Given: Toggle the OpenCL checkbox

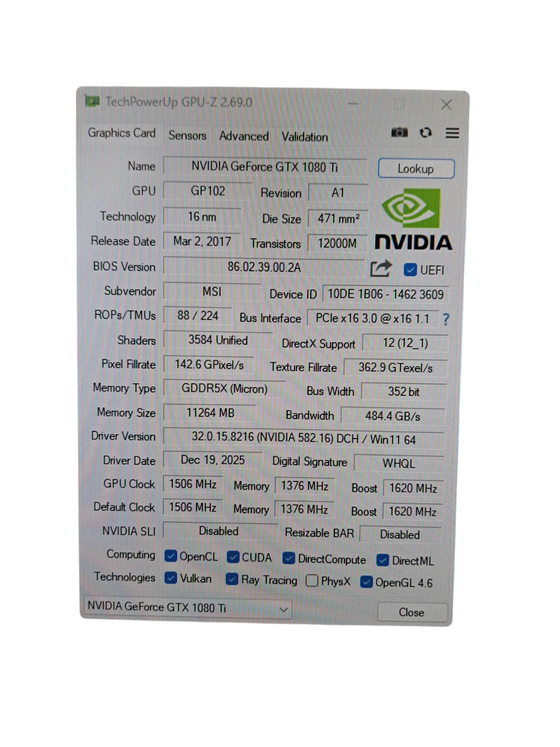Looking at the screenshot, I should (171, 556).
